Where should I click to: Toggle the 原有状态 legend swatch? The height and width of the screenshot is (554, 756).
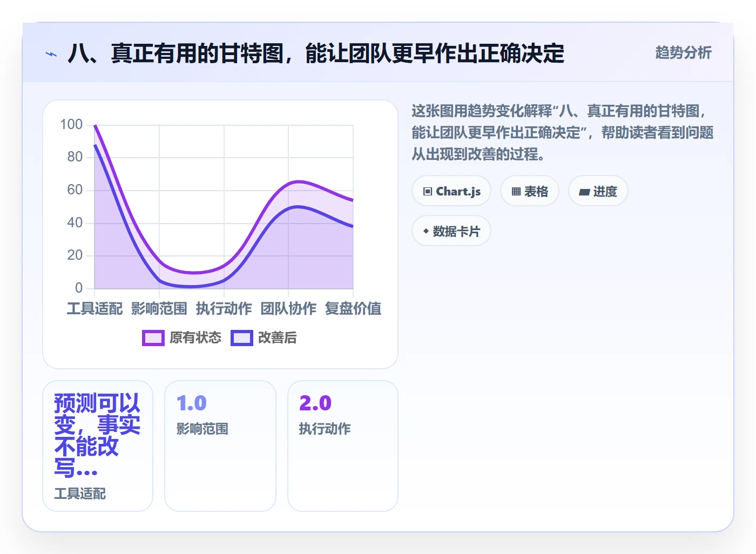tap(153, 338)
